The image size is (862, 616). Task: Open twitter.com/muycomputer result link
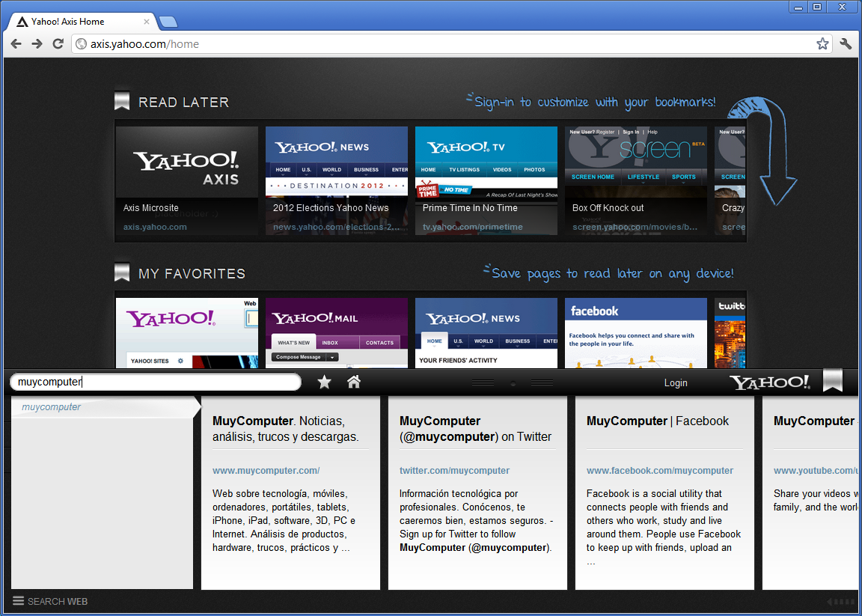(x=454, y=471)
